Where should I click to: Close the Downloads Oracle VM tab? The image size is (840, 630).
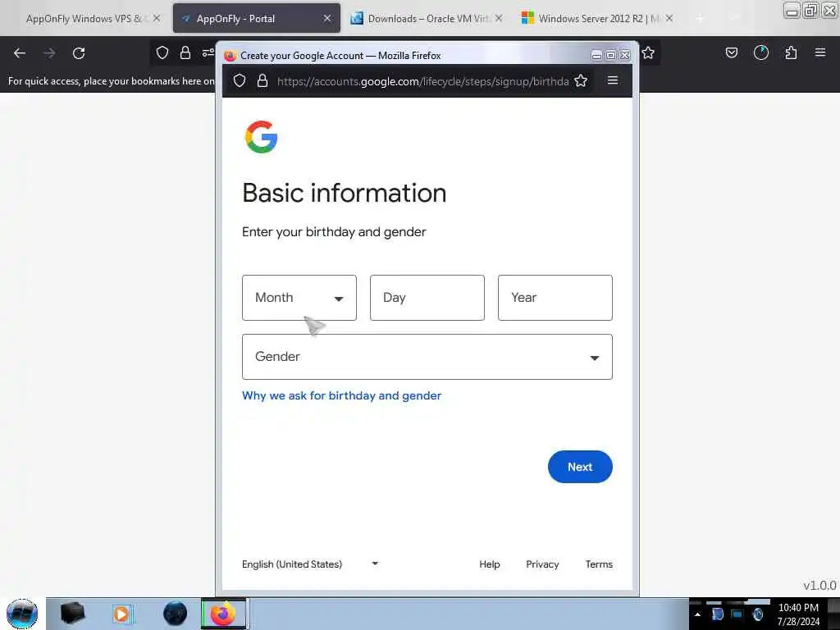[x=499, y=18]
